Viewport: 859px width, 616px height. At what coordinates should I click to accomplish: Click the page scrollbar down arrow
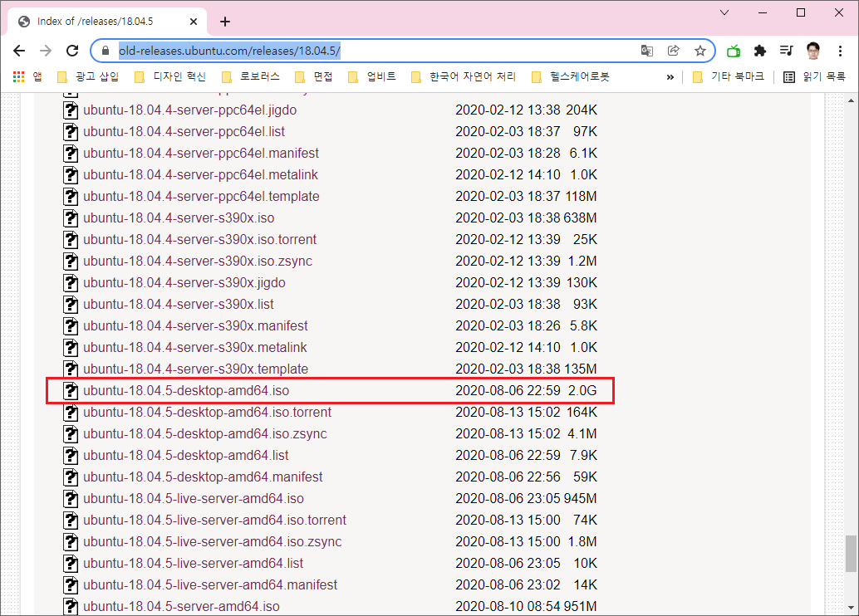(851, 607)
